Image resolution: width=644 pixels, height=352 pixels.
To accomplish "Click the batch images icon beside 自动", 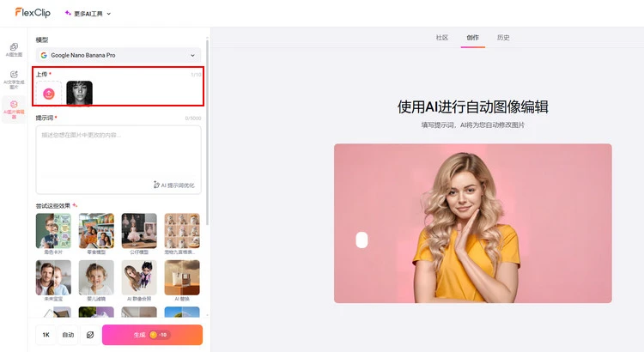I will [91, 335].
